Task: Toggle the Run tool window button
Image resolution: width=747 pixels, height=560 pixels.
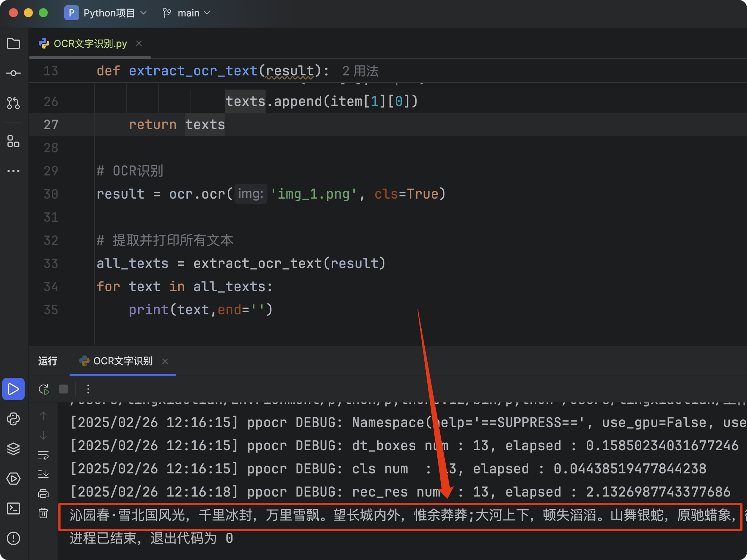Action: pos(13,389)
